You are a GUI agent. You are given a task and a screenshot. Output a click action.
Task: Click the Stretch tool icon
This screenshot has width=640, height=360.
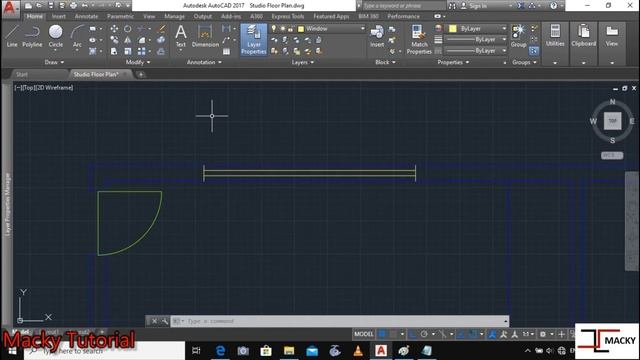point(114,51)
